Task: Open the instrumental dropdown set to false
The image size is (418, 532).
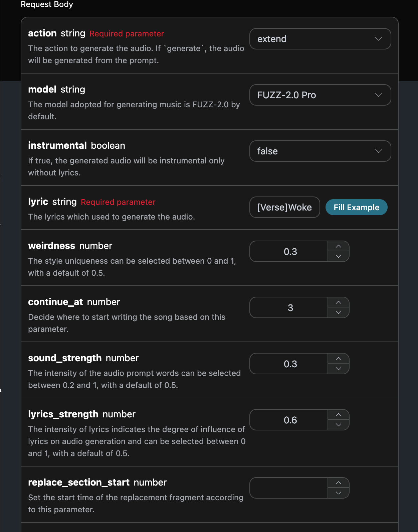Action: [x=320, y=151]
